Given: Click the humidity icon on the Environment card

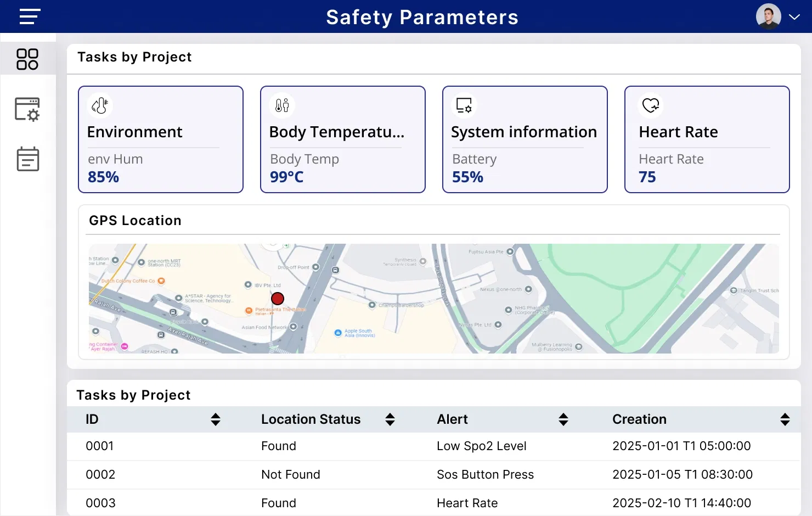Looking at the screenshot, I should pyautogui.click(x=100, y=105).
